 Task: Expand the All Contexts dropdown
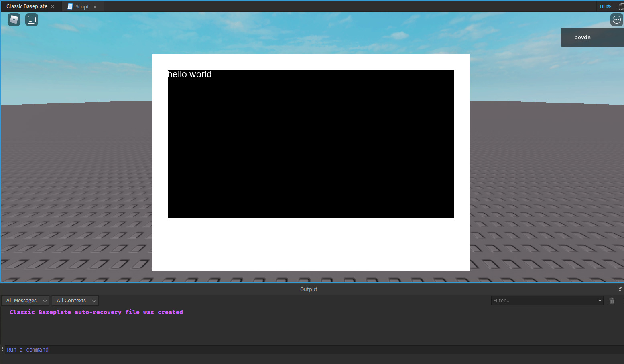[75, 300]
